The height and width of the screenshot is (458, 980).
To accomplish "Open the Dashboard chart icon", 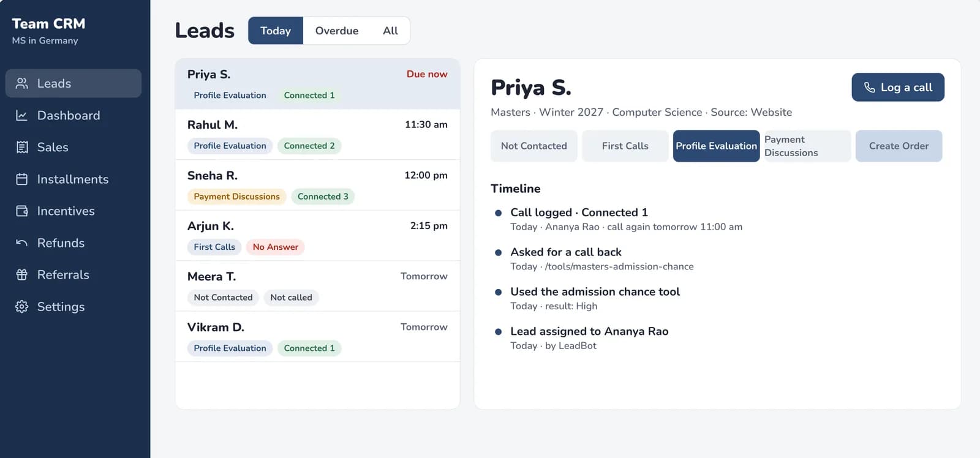I will (x=22, y=115).
